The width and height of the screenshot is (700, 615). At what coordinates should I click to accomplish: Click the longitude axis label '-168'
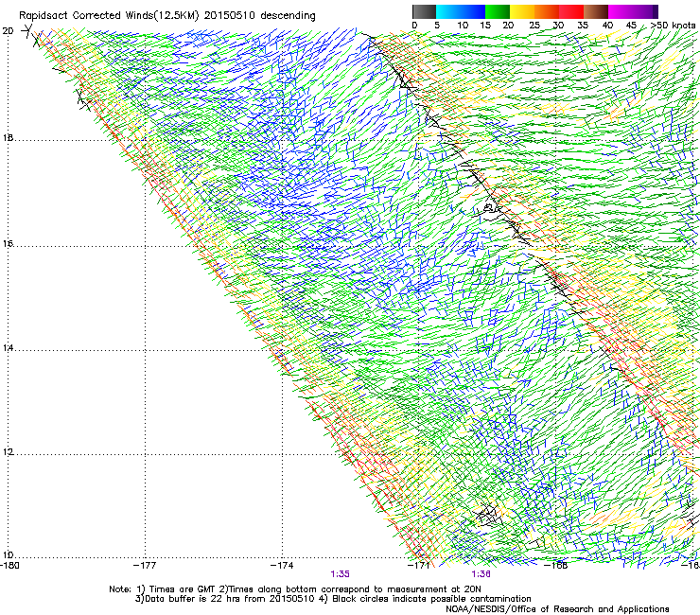click(556, 565)
